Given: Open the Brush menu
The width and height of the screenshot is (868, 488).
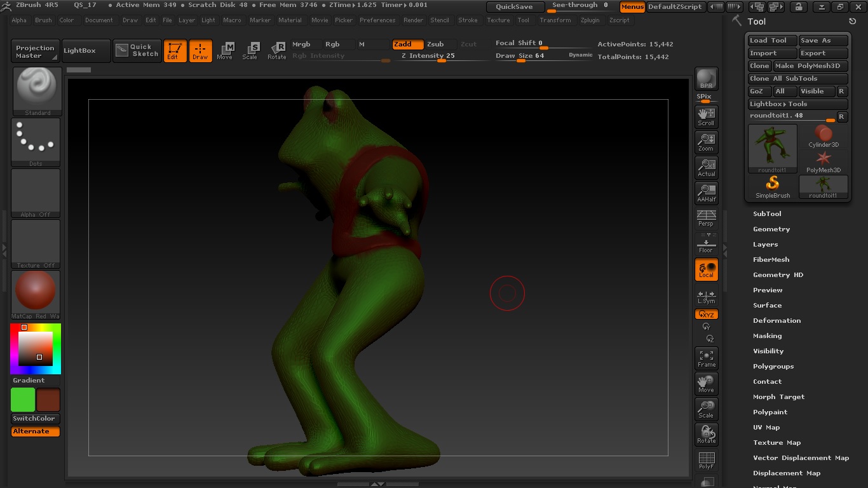Looking at the screenshot, I should coord(43,20).
